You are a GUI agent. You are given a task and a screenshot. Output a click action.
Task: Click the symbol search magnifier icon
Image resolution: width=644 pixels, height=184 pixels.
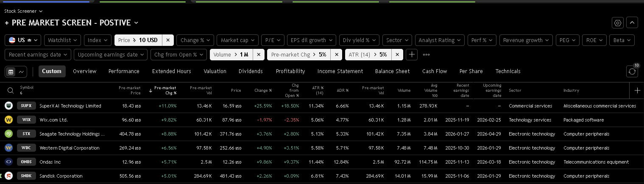click(11, 90)
